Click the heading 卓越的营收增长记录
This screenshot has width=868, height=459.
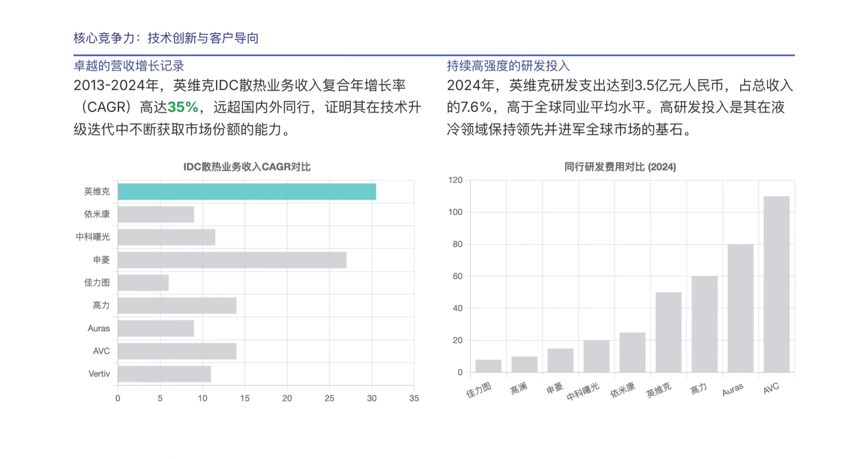129,66
